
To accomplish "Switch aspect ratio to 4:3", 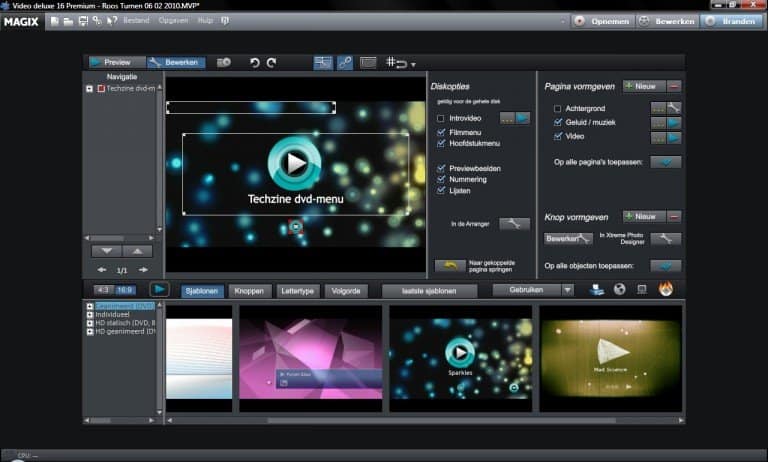I will pyautogui.click(x=103, y=290).
